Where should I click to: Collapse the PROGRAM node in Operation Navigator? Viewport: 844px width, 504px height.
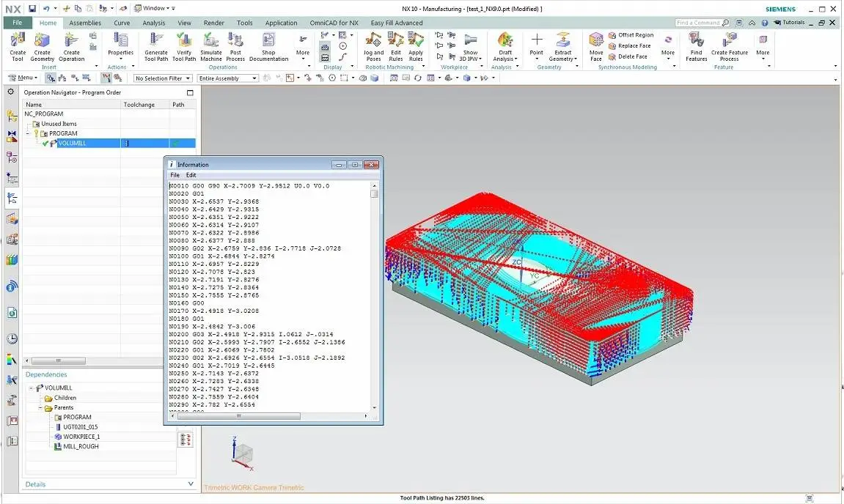click(x=29, y=133)
